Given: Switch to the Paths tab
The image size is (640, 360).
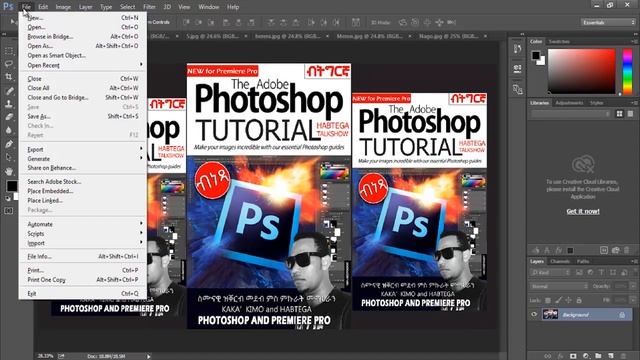Looking at the screenshot, I should [x=583, y=261].
